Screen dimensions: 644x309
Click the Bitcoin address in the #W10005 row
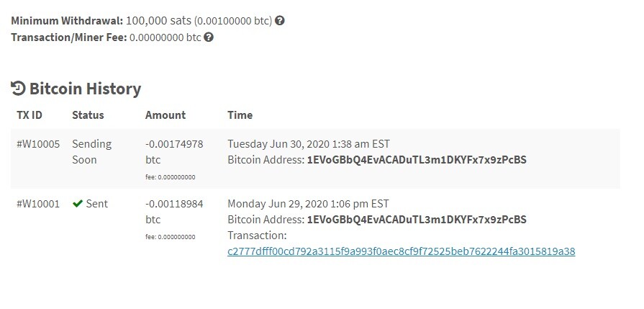click(417, 160)
